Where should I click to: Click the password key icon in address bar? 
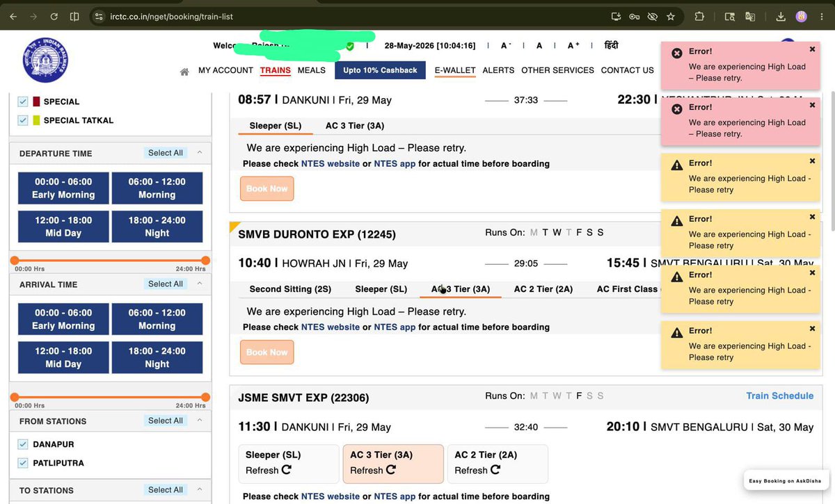(x=634, y=16)
